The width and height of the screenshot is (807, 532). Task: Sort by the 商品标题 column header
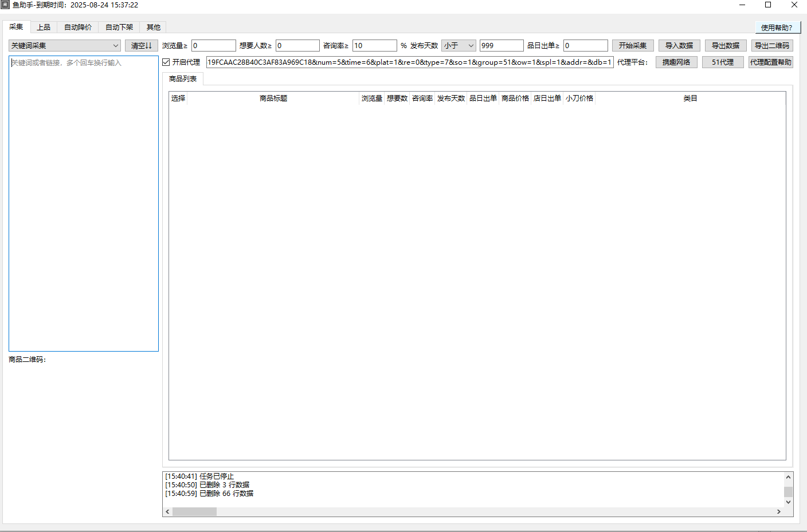coord(273,98)
